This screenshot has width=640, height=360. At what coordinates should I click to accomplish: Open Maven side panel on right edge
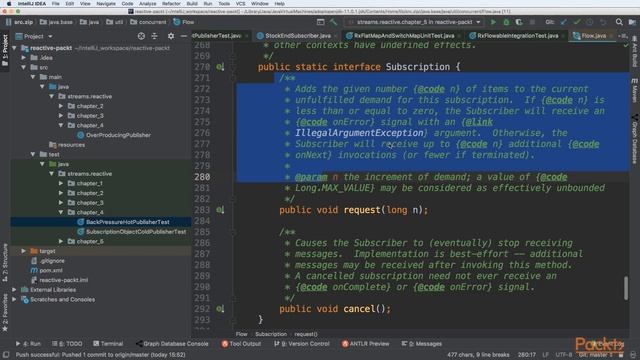635,90
